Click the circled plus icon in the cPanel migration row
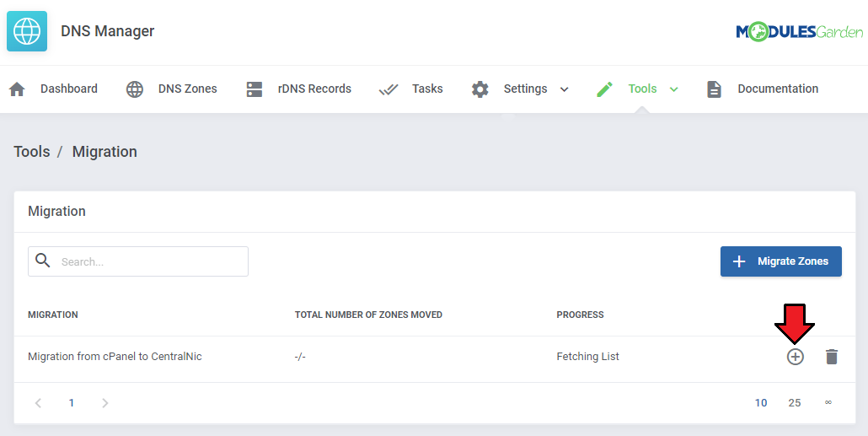Image resolution: width=868 pixels, height=436 pixels. click(795, 357)
